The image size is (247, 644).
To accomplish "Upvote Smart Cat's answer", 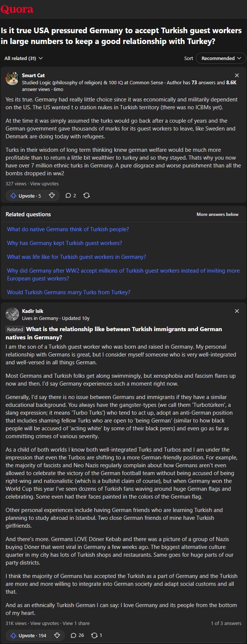I will [25, 196].
